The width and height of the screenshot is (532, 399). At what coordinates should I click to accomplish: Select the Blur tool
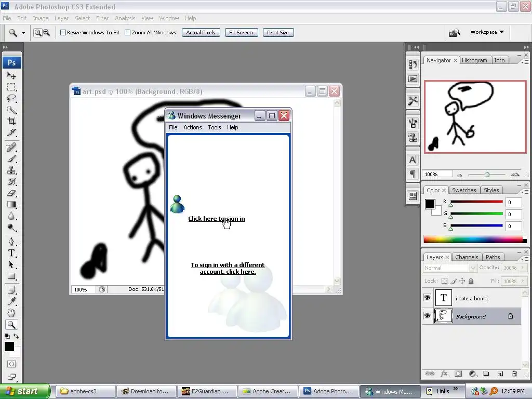11,216
